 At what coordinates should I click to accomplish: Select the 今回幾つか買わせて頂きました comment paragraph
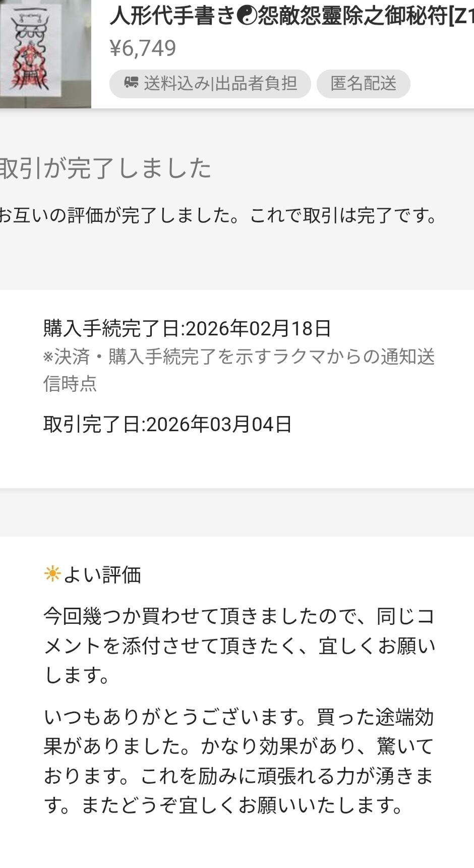pyautogui.click(x=239, y=646)
